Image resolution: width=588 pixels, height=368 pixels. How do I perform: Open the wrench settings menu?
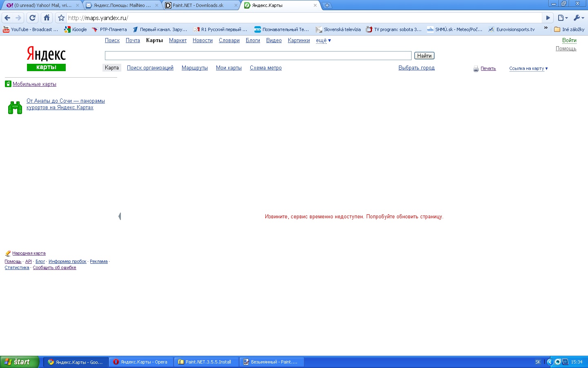coord(579,18)
